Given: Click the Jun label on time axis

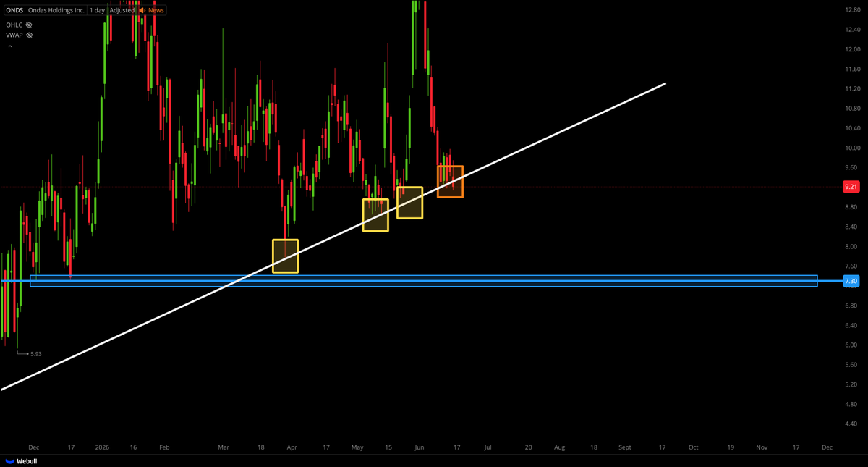Looking at the screenshot, I should pyautogui.click(x=420, y=447).
